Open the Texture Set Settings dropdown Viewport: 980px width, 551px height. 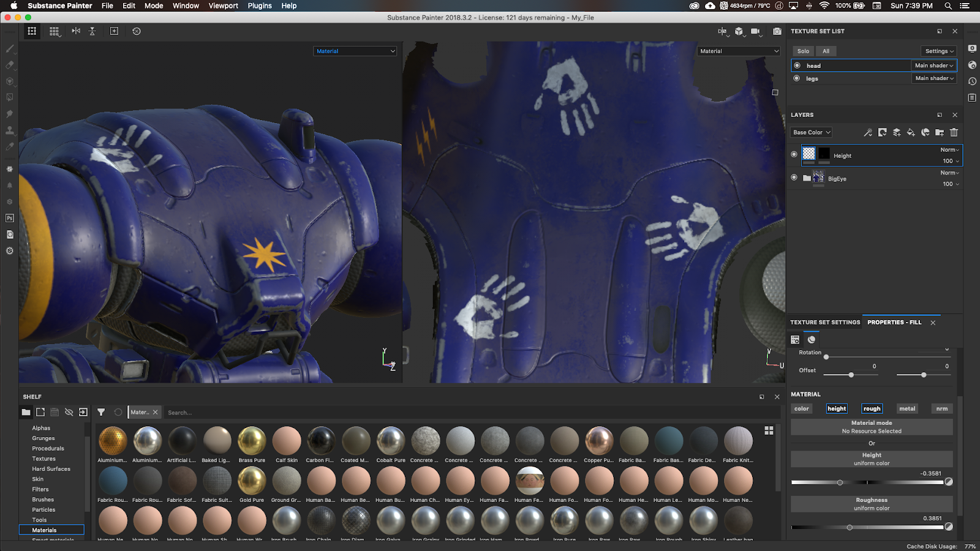[x=938, y=51]
